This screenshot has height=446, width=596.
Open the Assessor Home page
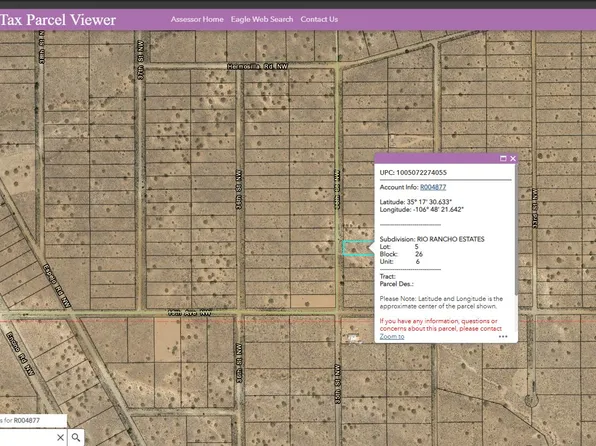(x=197, y=19)
